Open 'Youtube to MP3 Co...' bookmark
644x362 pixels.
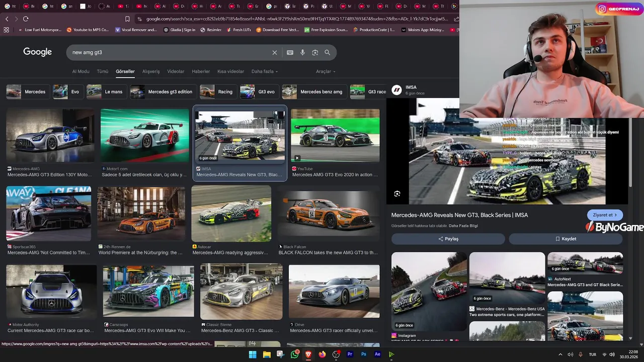88,30
